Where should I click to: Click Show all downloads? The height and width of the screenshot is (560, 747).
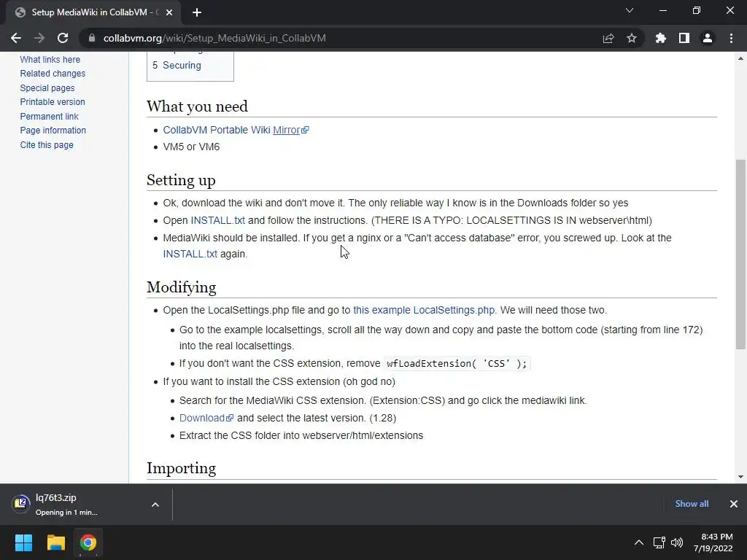pyautogui.click(x=692, y=504)
